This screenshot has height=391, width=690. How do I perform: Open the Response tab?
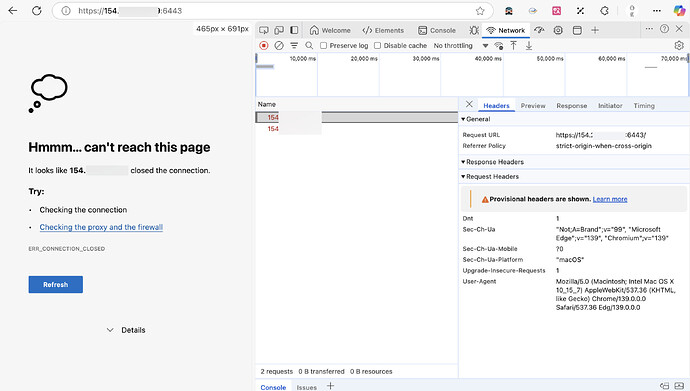[x=572, y=106]
